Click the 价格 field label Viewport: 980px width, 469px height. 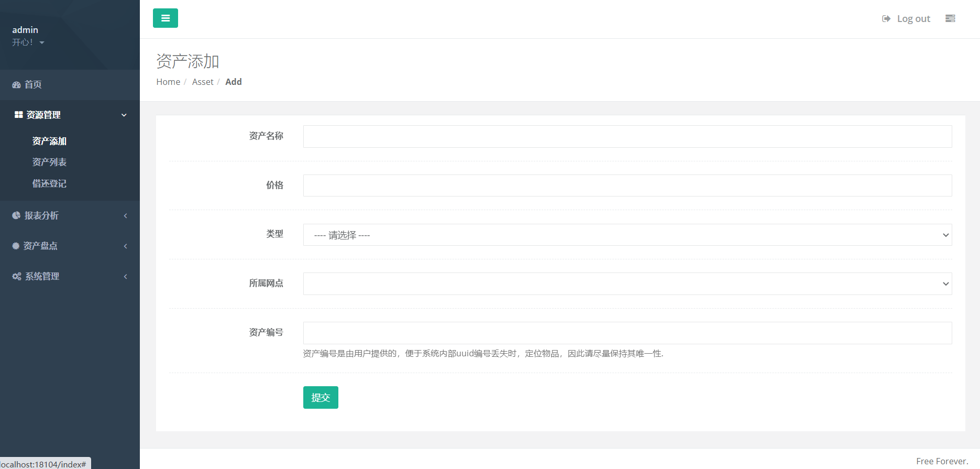tap(274, 185)
